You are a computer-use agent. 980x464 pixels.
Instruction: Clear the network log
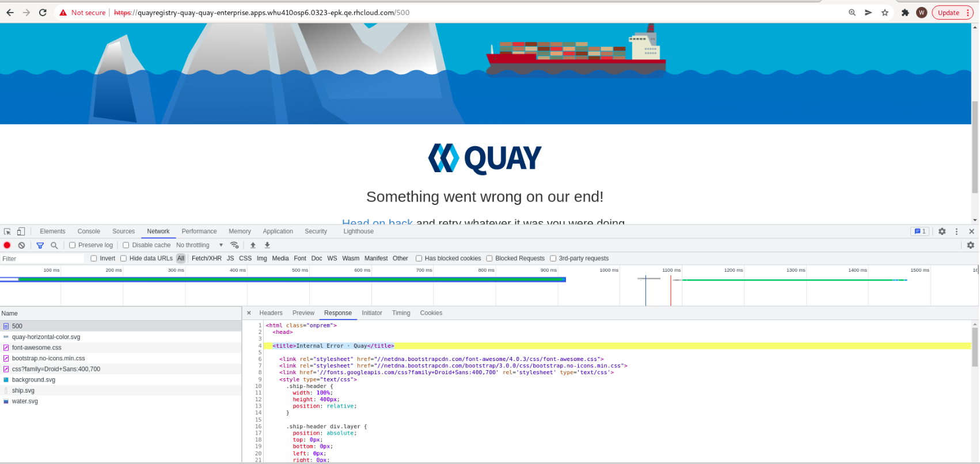click(22, 245)
